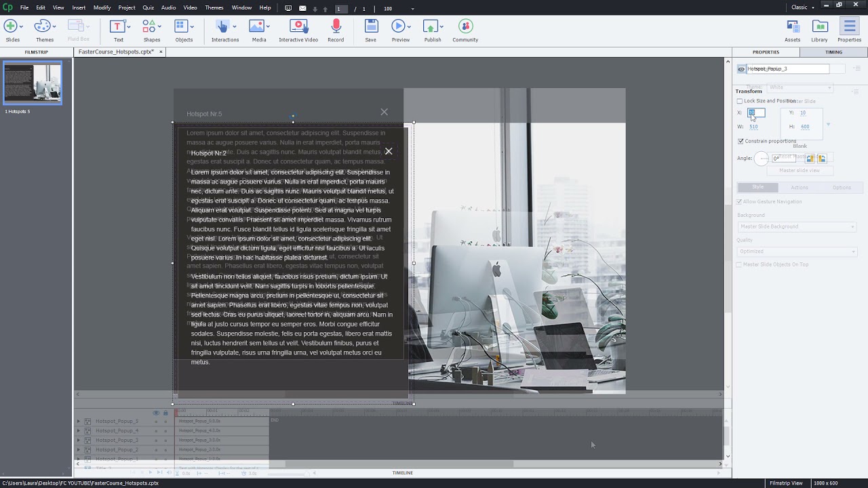The width and height of the screenshot is (868, 488).
Task: Open the Community icon
Action: click(x=465, y=26)
